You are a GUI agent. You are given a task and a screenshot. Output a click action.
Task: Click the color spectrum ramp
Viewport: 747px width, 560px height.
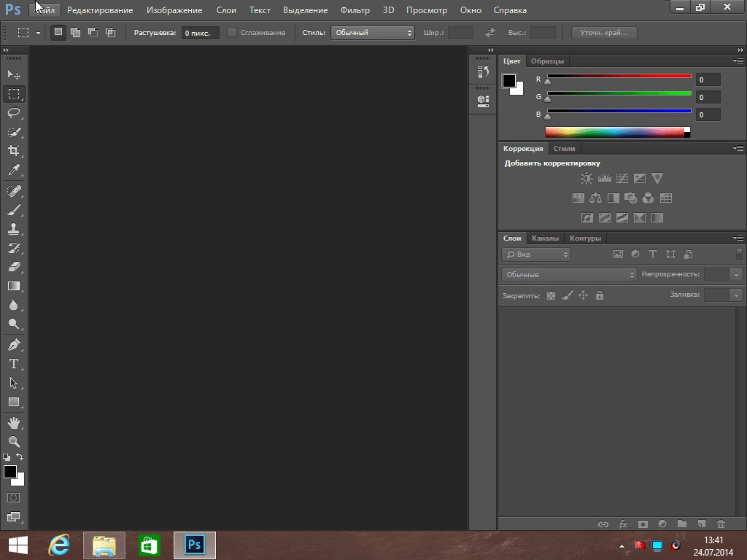617,133
